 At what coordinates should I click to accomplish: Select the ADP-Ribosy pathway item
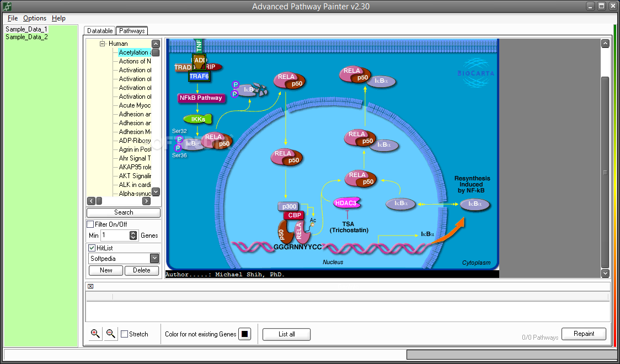click(135, 140)
